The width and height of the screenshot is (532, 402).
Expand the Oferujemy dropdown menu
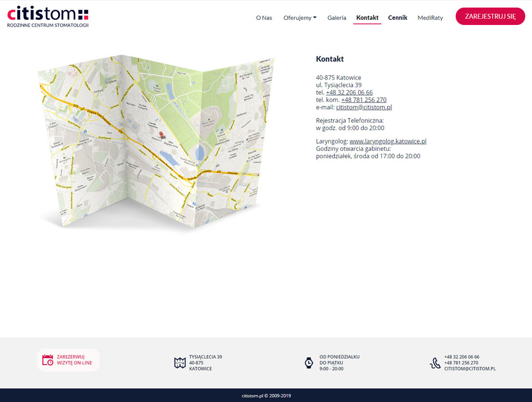300,18
